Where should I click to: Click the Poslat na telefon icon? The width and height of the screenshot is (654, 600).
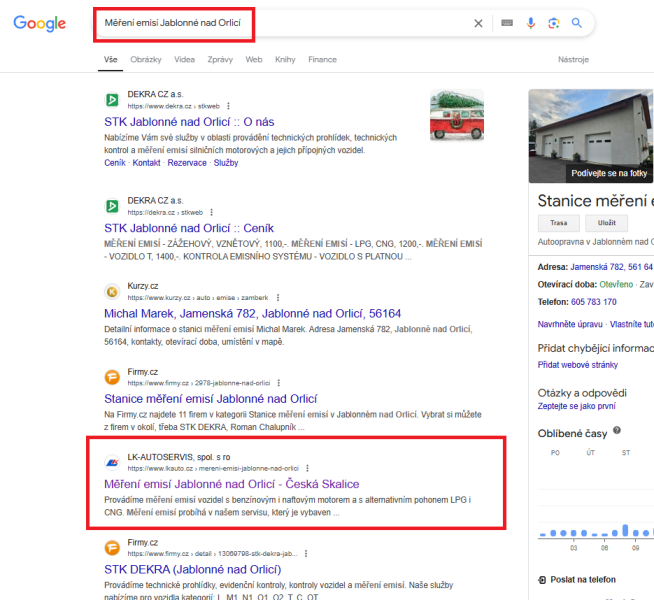542,580
